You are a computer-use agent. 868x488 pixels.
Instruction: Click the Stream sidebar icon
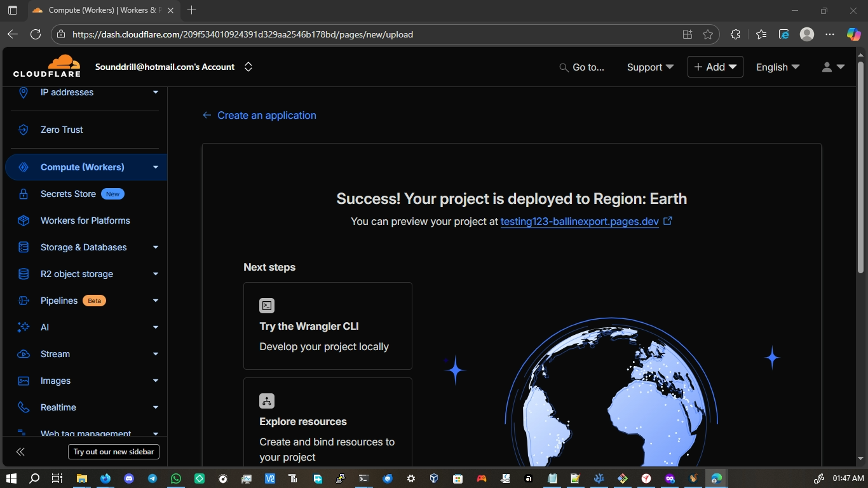[23, 354]
